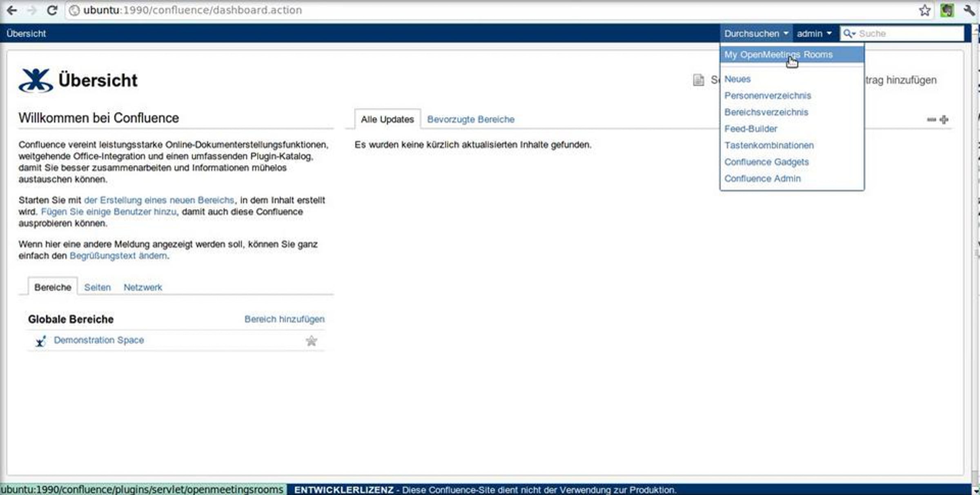This screenshot has width=980, height=495.
Task: Open Bereichsverzeichnis from the menu
Action: click(766, 112)
